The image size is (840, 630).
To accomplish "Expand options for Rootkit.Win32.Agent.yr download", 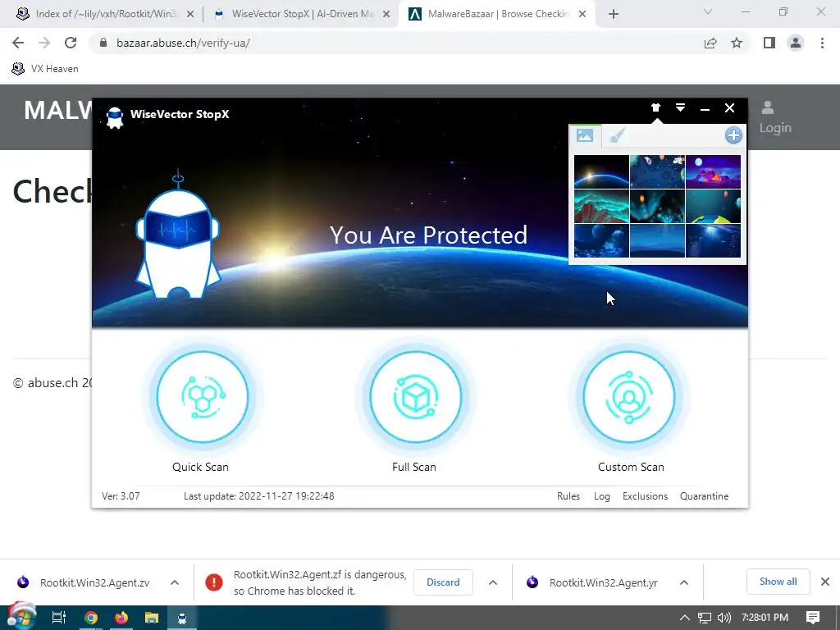I will pos(684,582).
